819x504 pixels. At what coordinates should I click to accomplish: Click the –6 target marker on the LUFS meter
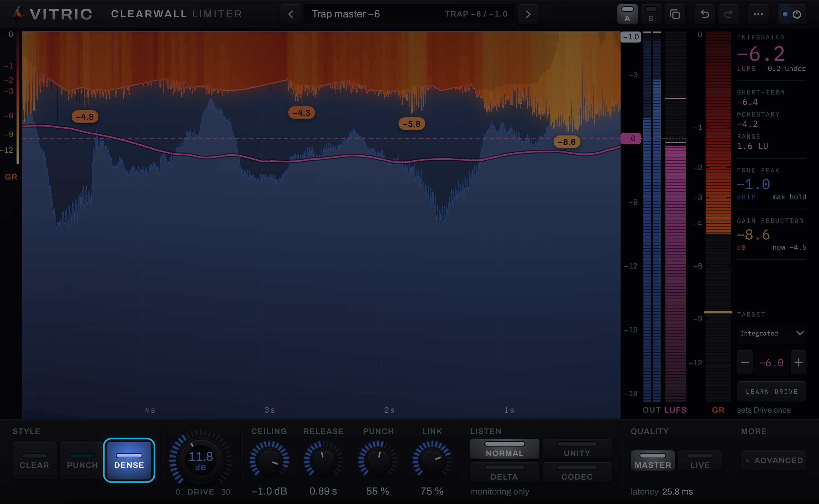coord(631,138)
